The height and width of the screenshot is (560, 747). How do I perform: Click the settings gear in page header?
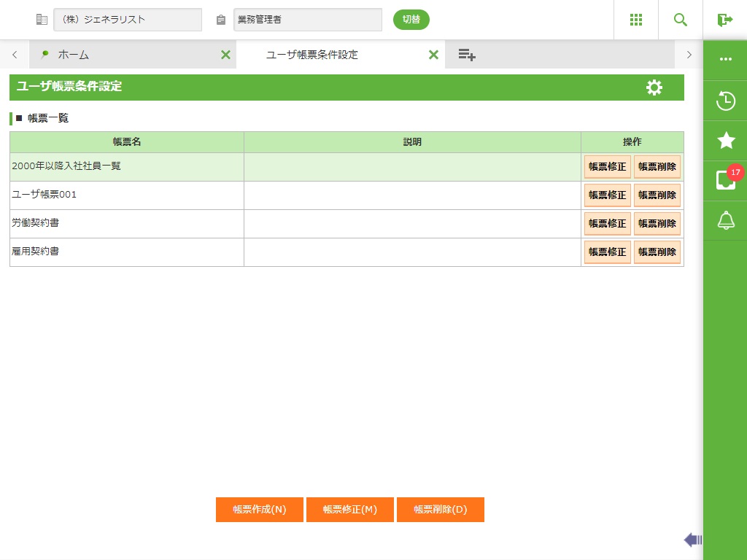coord(654,87)
